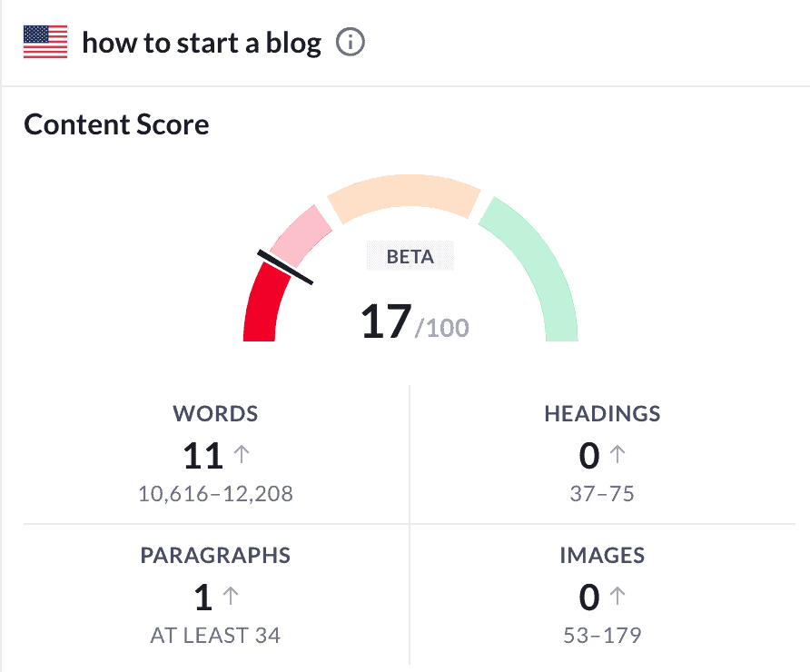Click the red gauge segment
Image resolution: width=810 pixels, height=672 pixels.
[x=264, y=307]
